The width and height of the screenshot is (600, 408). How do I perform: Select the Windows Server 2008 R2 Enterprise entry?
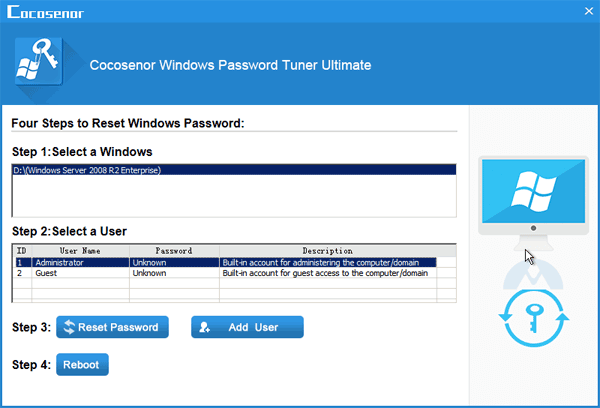[x=234, y=170]
